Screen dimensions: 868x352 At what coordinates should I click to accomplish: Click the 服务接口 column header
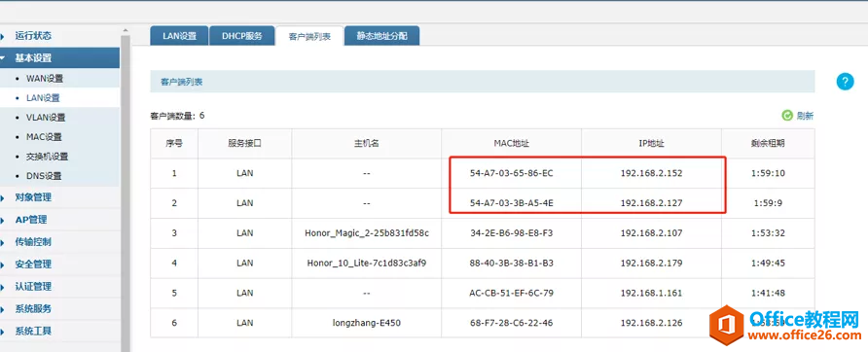[244, 143]
